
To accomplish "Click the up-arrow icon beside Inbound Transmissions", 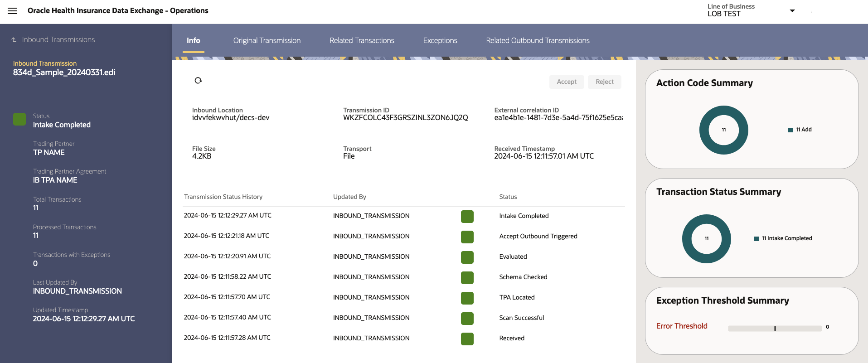I will click(x=14, y=40).
